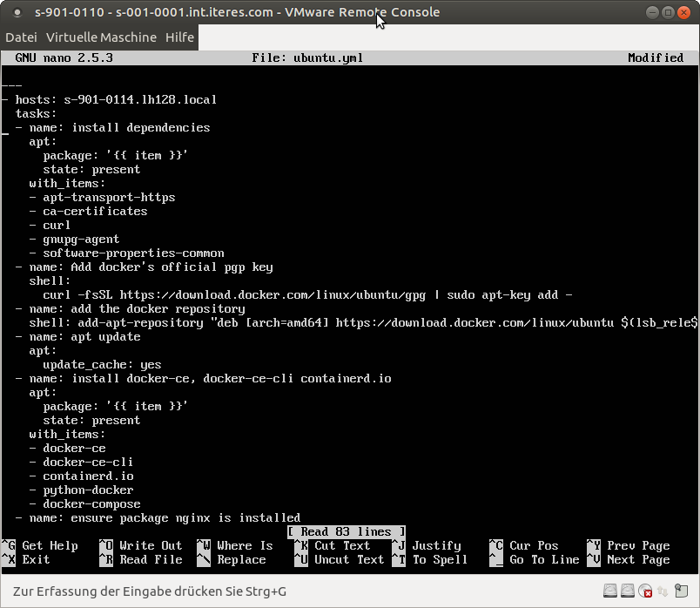Click the 'apt-transport-https' list item
700x608 pixels.
(x=102, y=197)
